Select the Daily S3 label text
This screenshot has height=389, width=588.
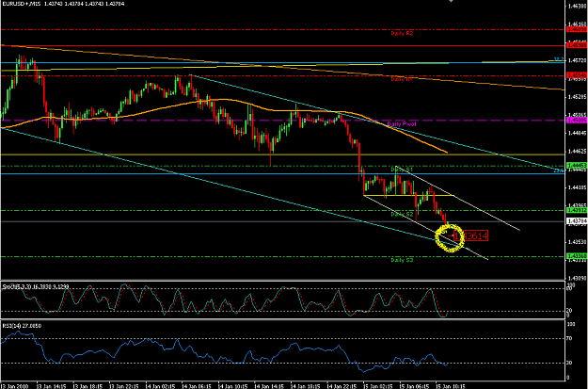402,260
